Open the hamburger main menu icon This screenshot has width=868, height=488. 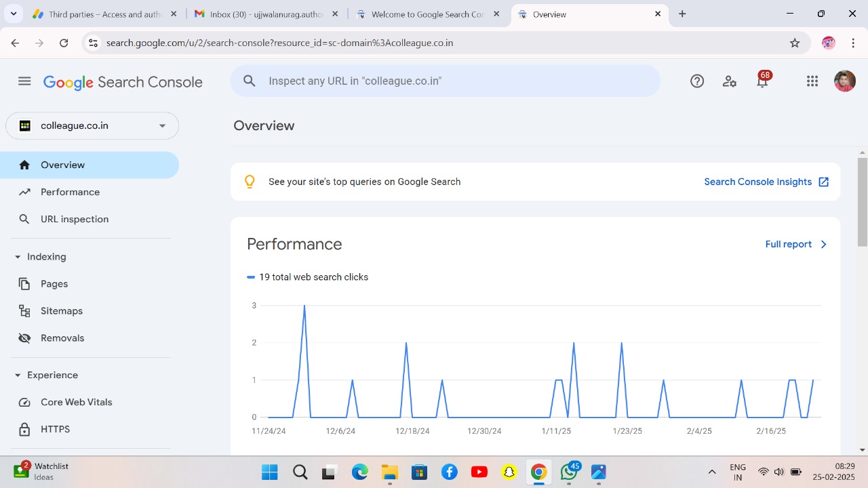coord(24,81)
